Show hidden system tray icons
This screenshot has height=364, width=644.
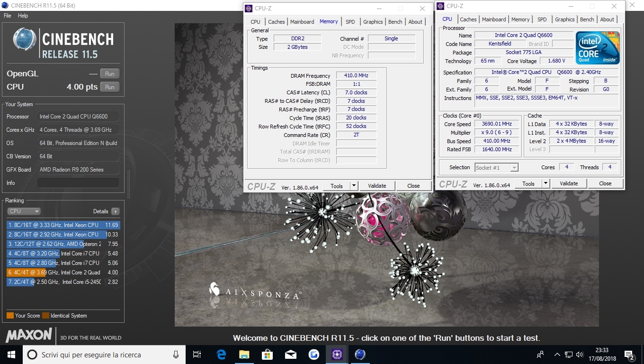click(557, 355)
